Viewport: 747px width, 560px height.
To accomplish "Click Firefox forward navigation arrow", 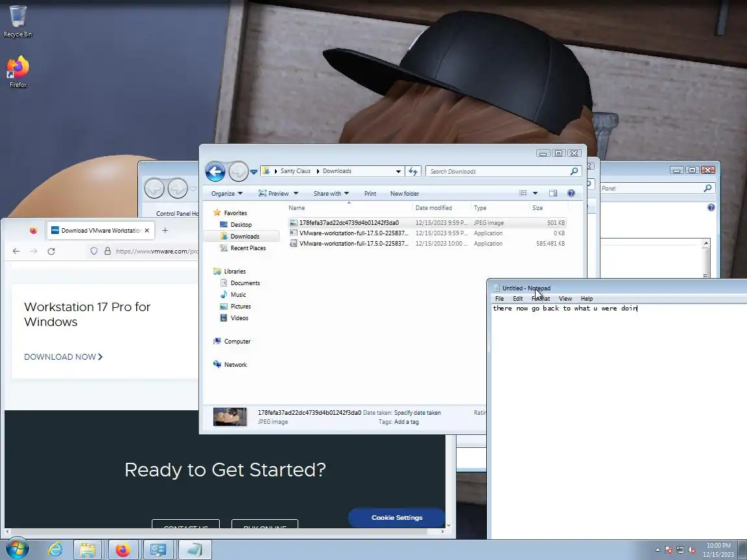I will pyautogui.click(x=33, y=251).
